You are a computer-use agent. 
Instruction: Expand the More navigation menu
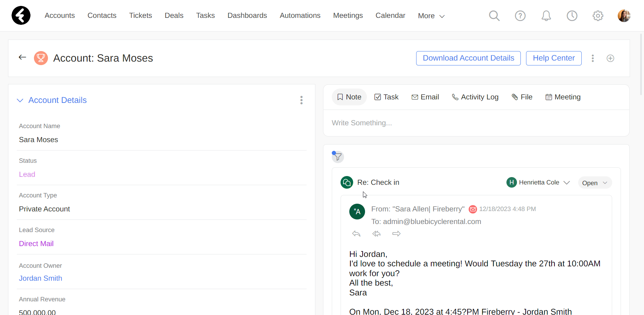(x=431, y=16)
